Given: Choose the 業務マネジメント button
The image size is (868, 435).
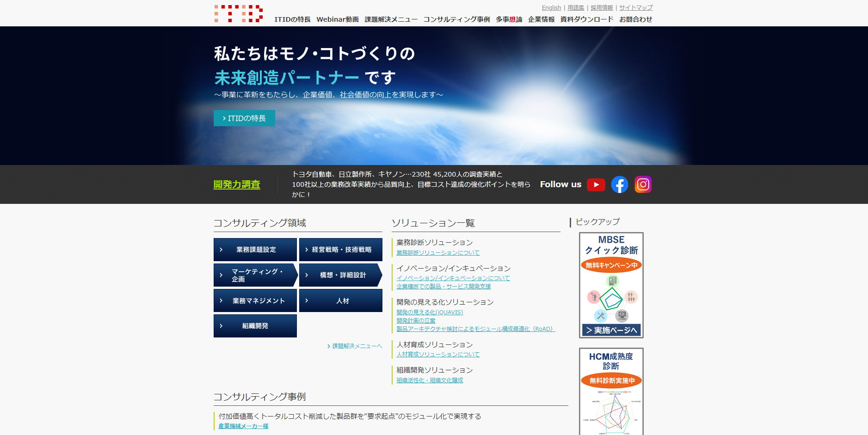Looking at the screenshot, I should 255,300.
